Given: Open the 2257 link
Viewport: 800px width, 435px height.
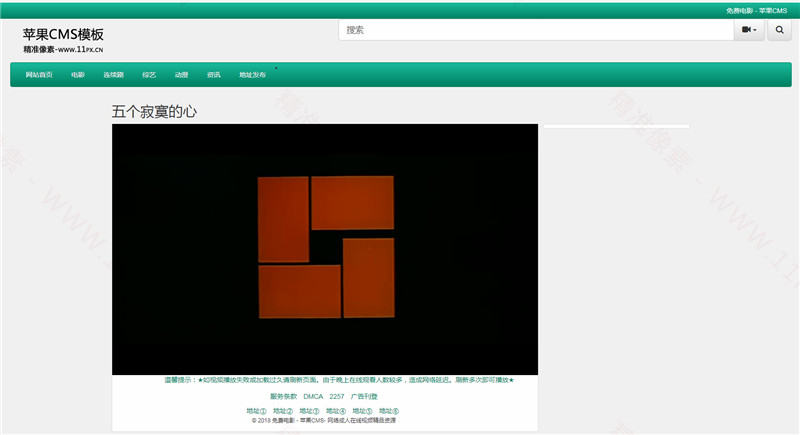Looking at the screenshot, I should (337, 396).
